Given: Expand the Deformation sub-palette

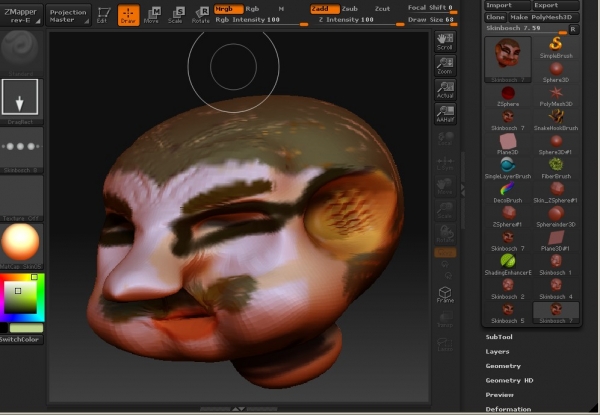Looking at the screenshot, I should [x=508, y=409].
